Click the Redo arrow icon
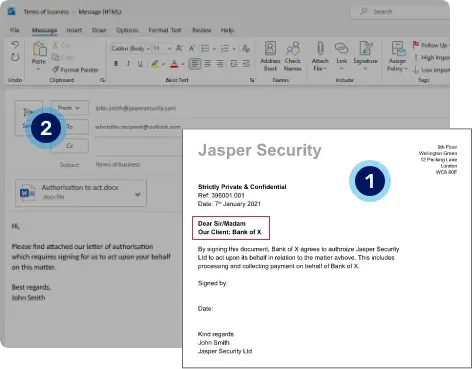The image size is (472, 369). coord(15,57)
